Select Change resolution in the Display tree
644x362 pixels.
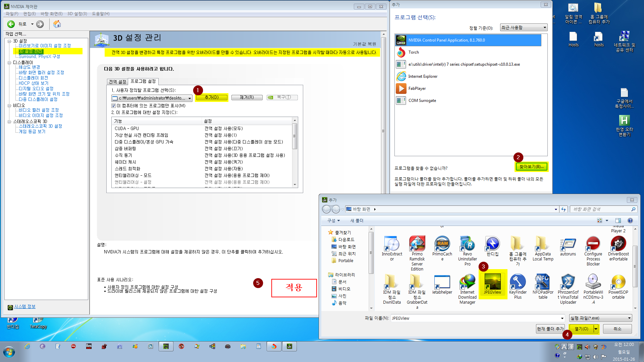point(29,67)
